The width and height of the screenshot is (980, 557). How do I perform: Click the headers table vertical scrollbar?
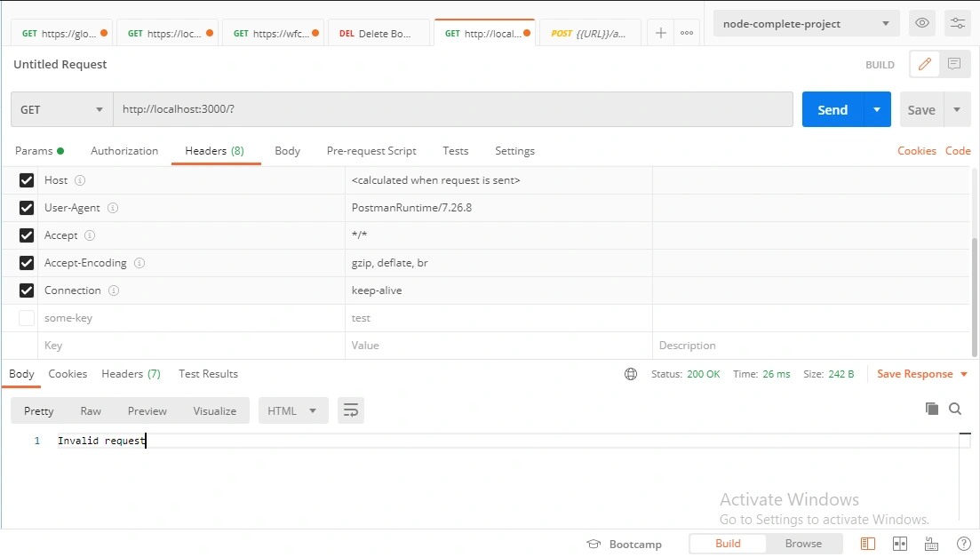(975, 297)
